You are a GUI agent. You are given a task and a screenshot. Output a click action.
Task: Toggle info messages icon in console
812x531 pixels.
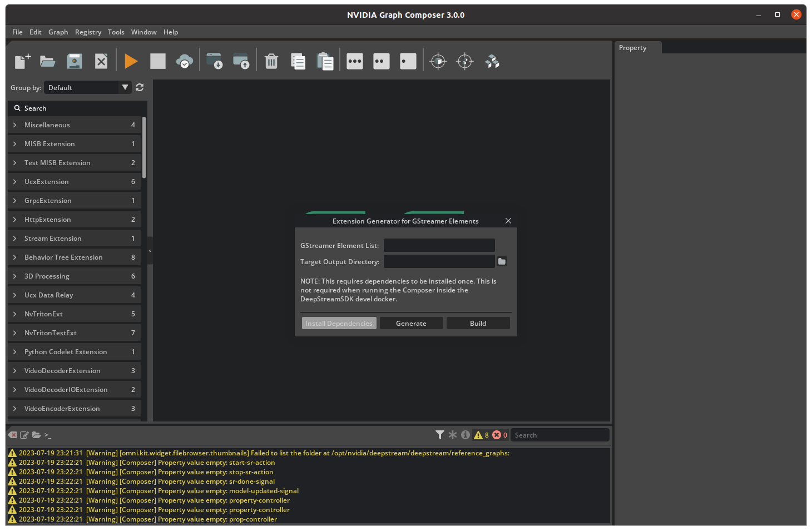(x=466, y=435)
